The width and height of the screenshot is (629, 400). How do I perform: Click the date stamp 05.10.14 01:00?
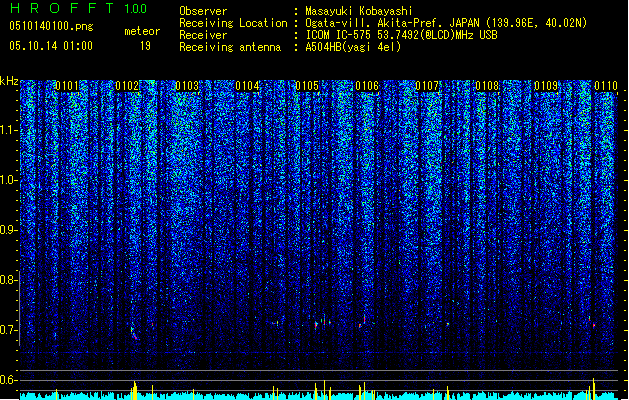pyautogui.click(x=51, y=45)
